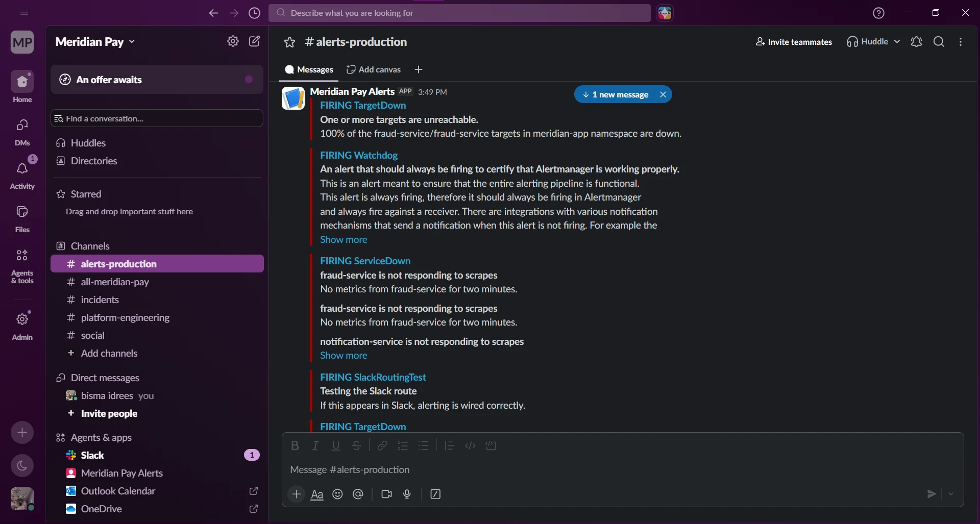Open send options dropdown arrow
Viewport: 980px width, 524px height.
pyautogui.click(x=951, y=494)
